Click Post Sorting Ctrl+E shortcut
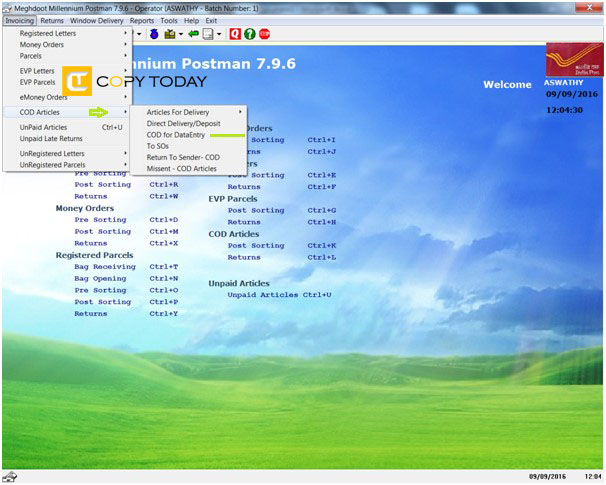Screen dimensions: 606x485 [x=282, y=175]
